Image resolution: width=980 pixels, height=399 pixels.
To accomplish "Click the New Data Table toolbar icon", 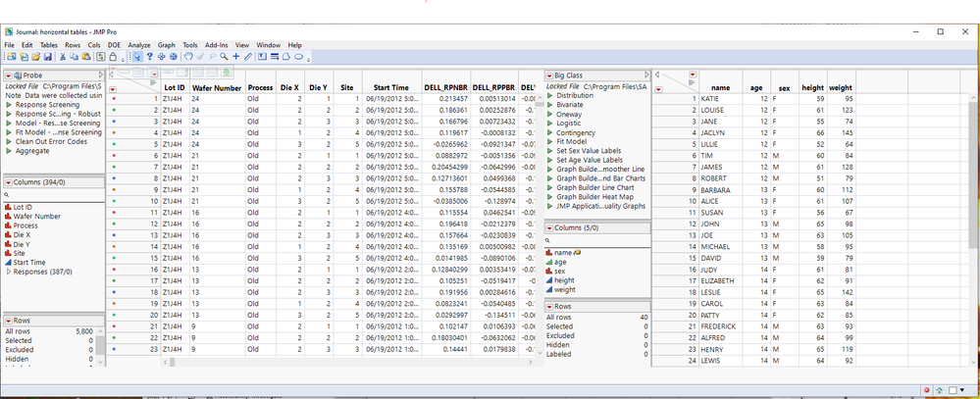I will [11, 56].
